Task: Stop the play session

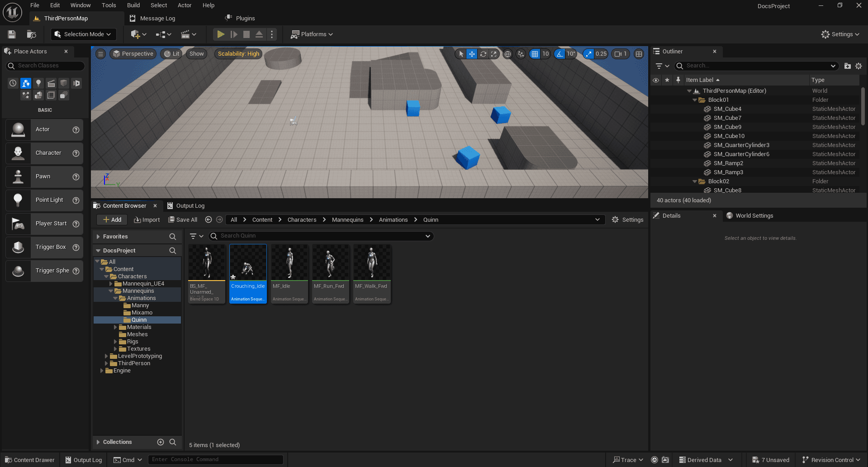Action: [247, 34]
